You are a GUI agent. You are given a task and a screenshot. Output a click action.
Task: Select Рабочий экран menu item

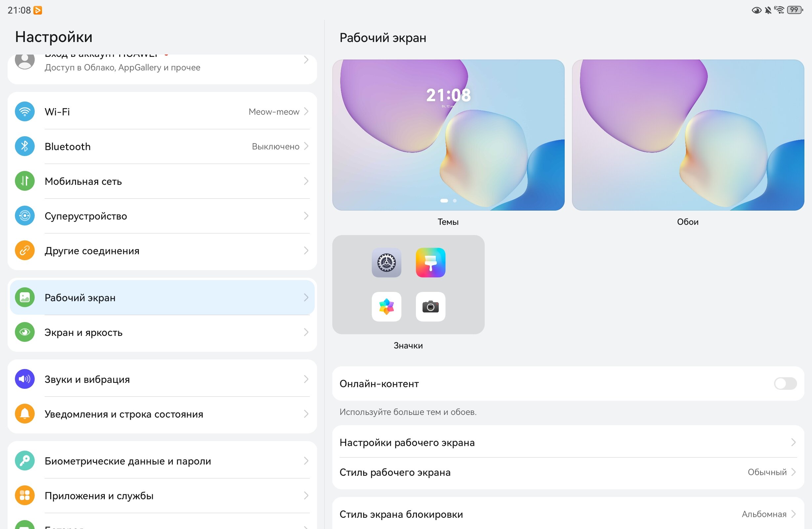162,298
